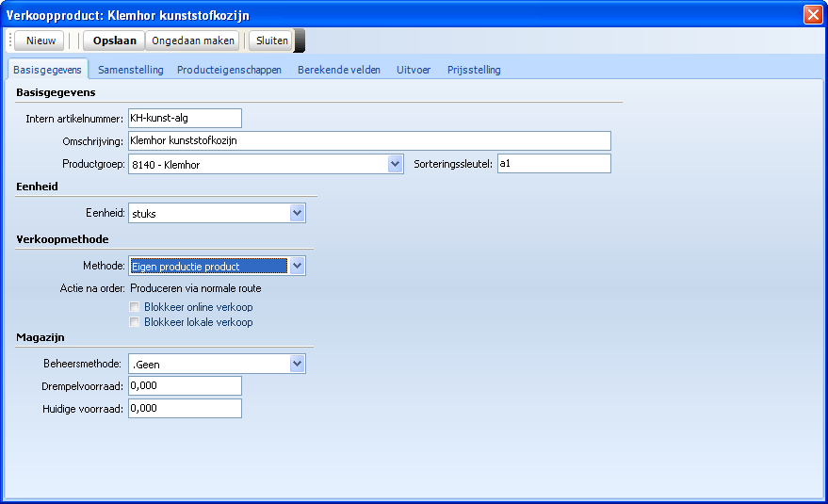Close the Verkoopproduct window
The height and width of the screenshot is (504, 828).
[813, 14]
